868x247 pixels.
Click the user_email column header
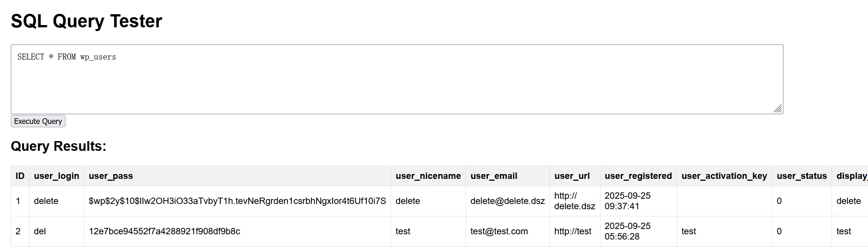click(x=494, y=176)
